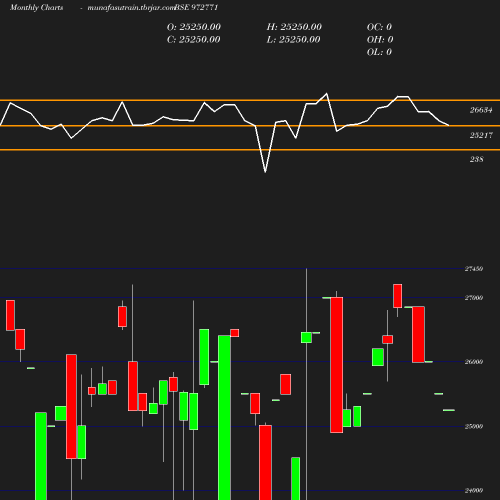Click the 'Monthly Charts' title text
This screenshot has height=500, width=500.
37,8
